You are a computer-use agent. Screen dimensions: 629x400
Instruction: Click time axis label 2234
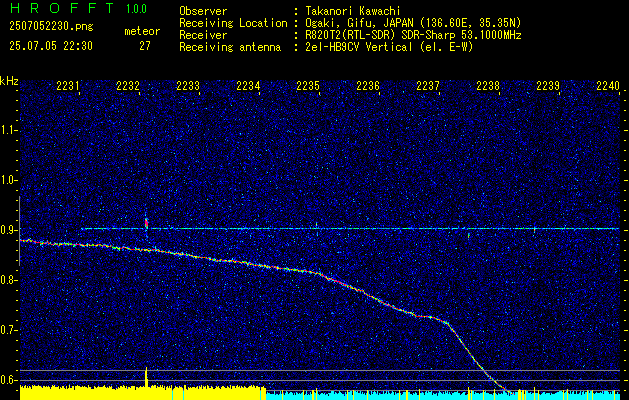[248, 85]
